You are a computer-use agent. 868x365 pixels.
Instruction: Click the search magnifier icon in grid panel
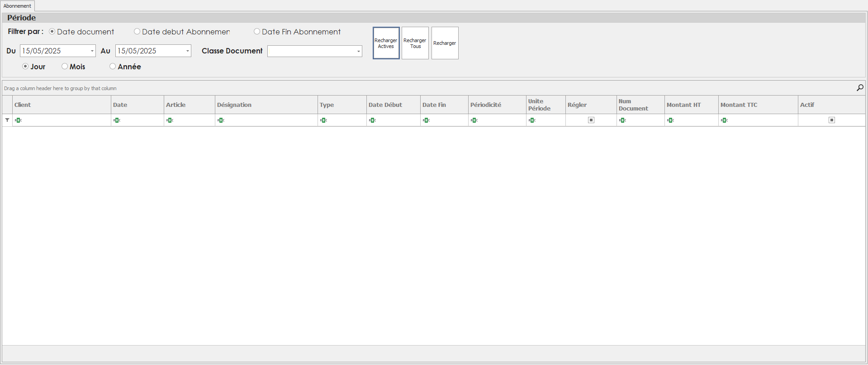(860, 88)
